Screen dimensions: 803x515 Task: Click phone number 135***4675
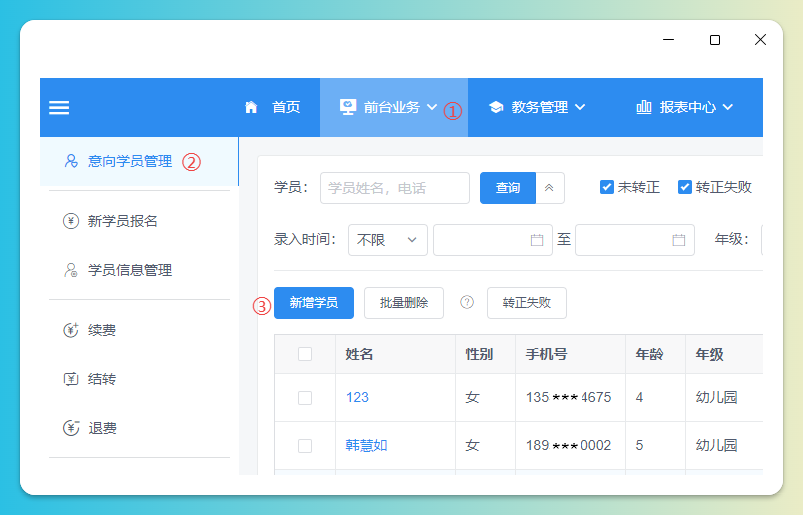click(x=568, y=397)
